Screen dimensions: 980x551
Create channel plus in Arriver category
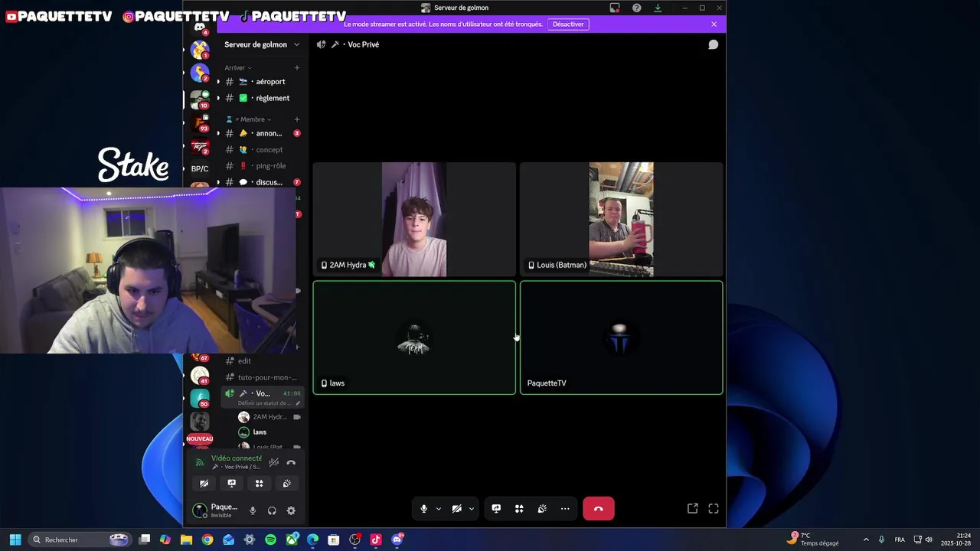(x=297, y=67)
